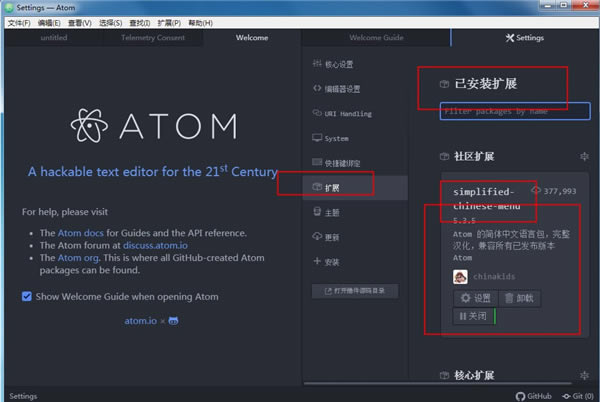Viewport: 600px width, 402px height.
Task: Click the install plus icon
Action: pyautogui.click(x=317, y=261)
